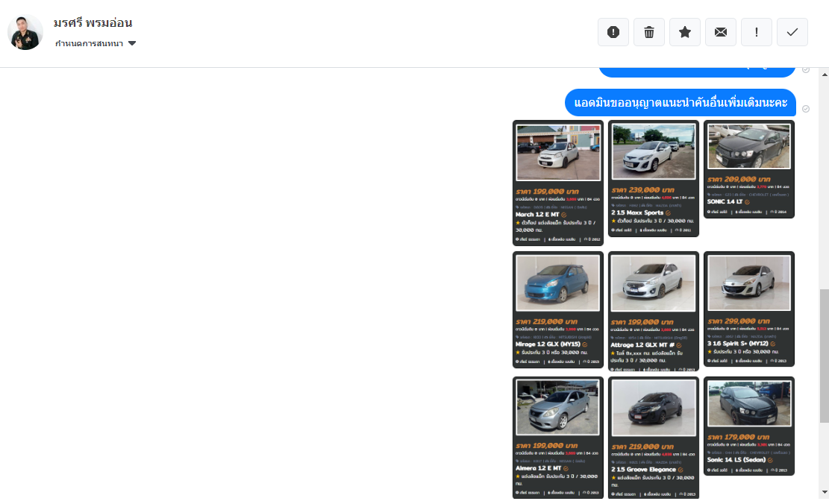Open the 2 1.5 Groove Elegance card
This screenshot has height=504, width=829.
(x=654, y=438)
